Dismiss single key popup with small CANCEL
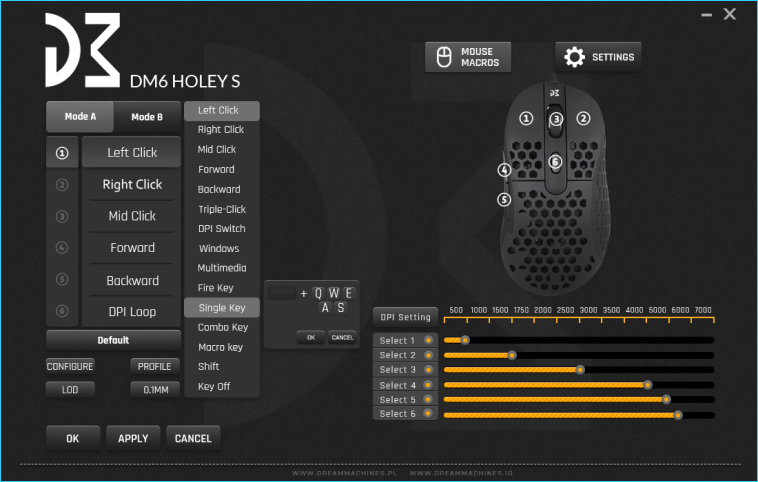 [342, 337]
